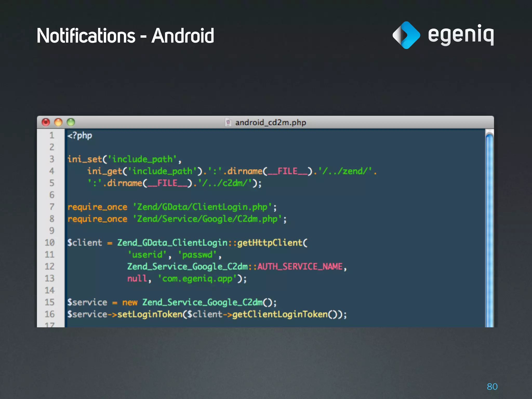Click the egeniq logo icon
Image resolution: width=532 pixels, height=399 pixels.
tap(406, 35)
